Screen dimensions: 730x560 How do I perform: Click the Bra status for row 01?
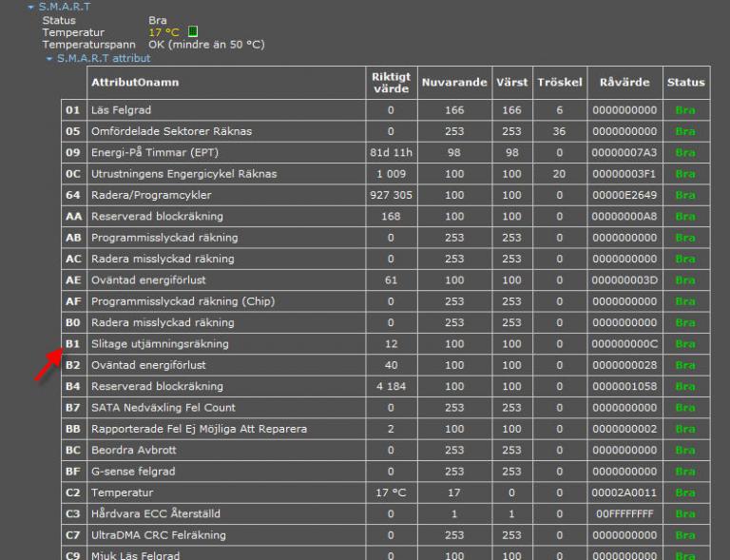684,110
